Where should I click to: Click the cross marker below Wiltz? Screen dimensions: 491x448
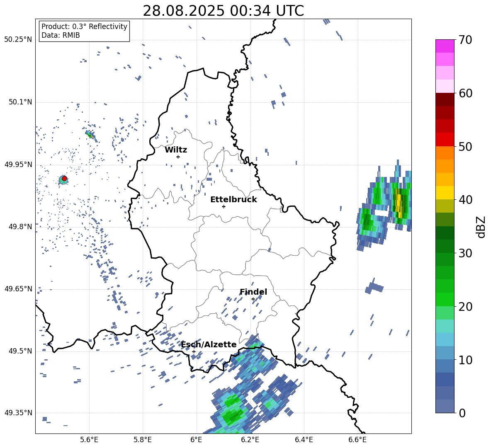[178, 157]
